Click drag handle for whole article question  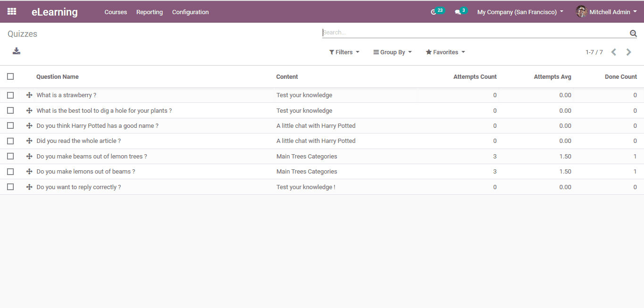click(x=29, y=141)
